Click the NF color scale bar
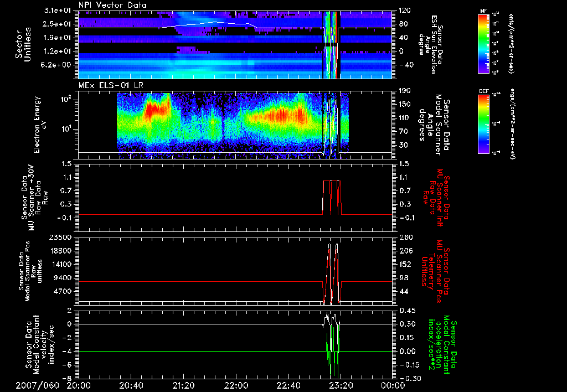Viewport: 567px width, 392px height. coord(483,43)
